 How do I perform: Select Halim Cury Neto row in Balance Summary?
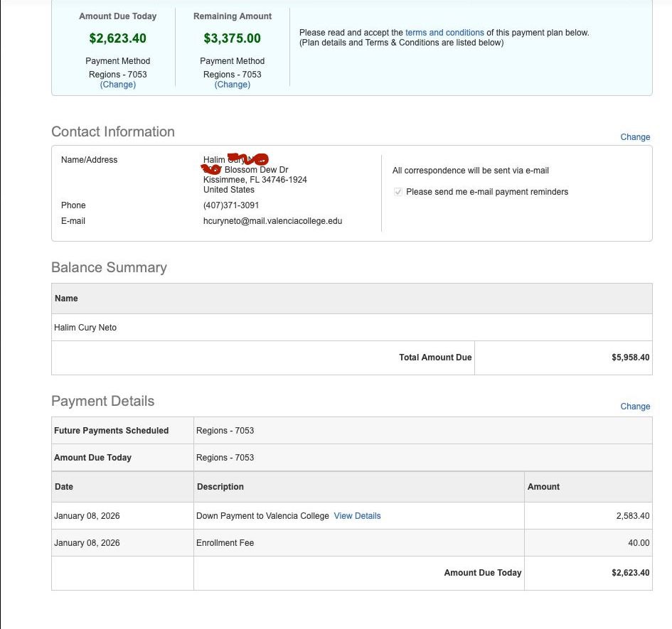[x=85, y=328]
